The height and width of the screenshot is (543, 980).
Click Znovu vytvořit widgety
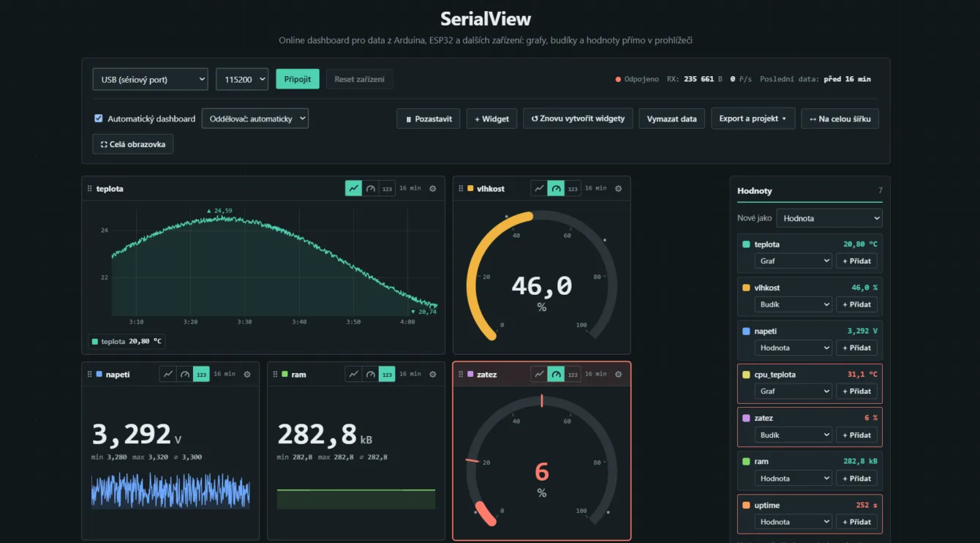pos(578,119)
